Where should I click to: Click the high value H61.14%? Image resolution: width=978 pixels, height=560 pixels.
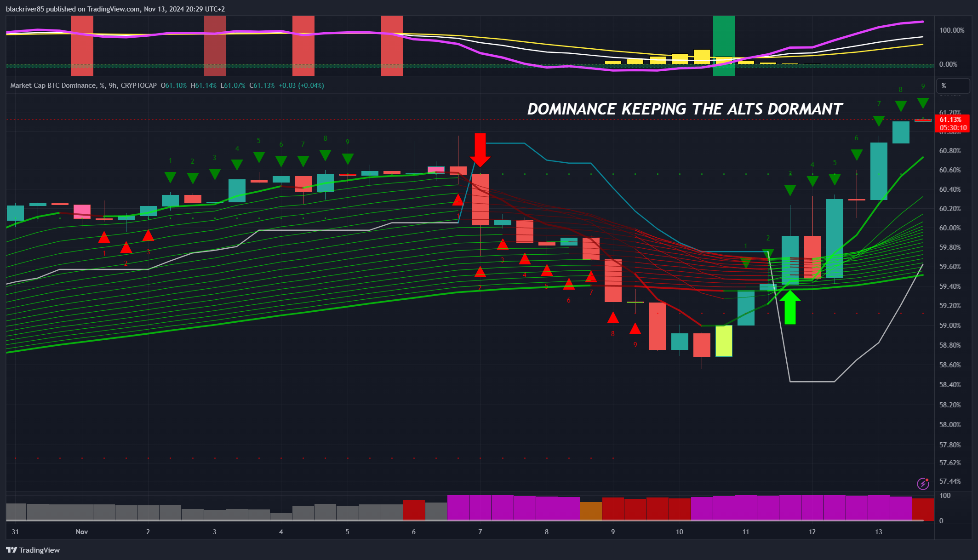(x=204, y=86)
